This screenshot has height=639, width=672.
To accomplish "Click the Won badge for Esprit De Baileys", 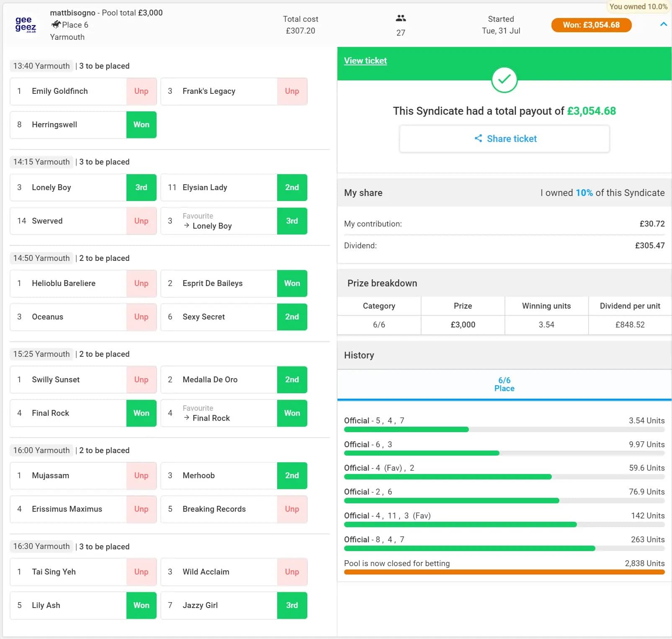I will (292, 283).
